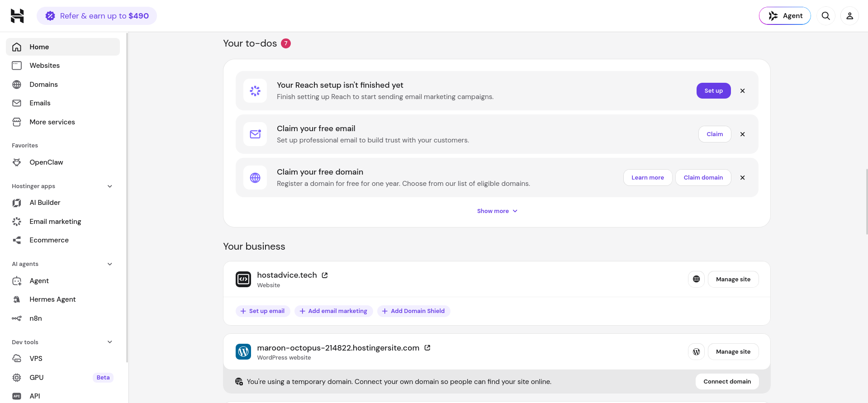Click the Reach setup icon

click(x=255, y=91)
